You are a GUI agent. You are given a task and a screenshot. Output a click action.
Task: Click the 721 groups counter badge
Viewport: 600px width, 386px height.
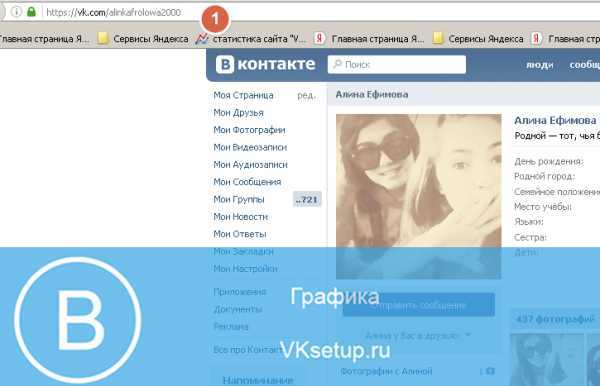pyautogui.click(x=307, y=199)
